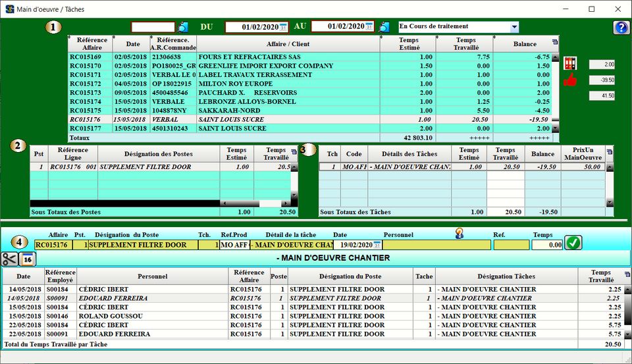The image size is (632, 364).
Task: Open the blue help question mark
Action: [x=621, y=28]
